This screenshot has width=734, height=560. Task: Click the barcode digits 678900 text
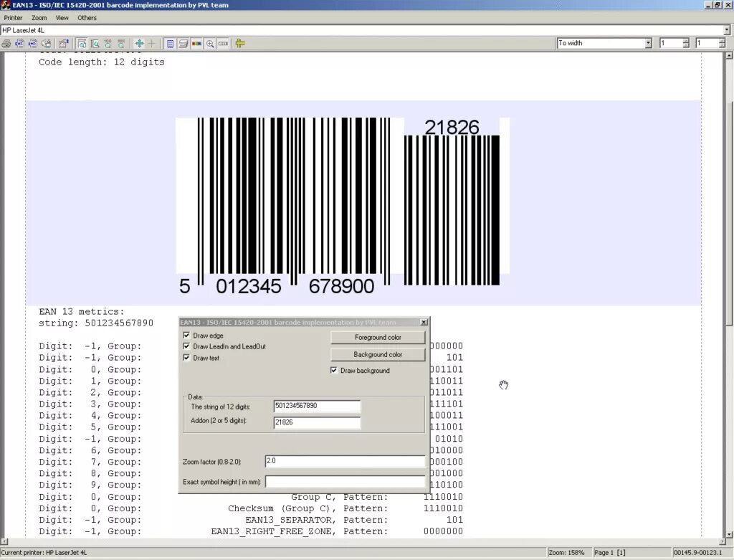pyautogui.click(x=342, y=286)
